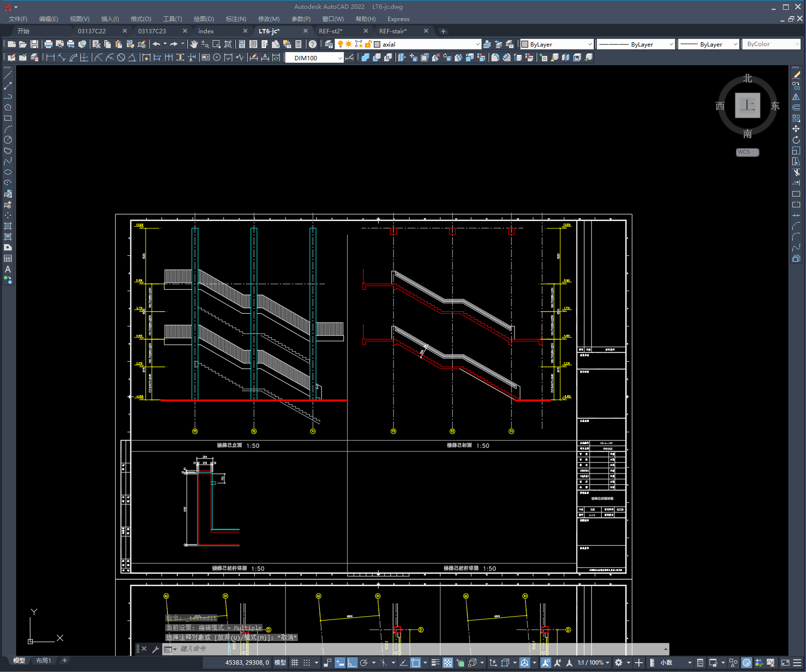The height and width of the screenshot is (672, 806).
Task: Toggle snap mode dots in status bar
Action: [307, 663]
